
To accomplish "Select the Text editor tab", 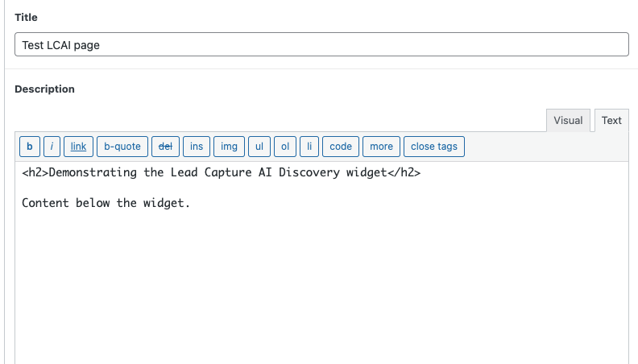I will click(611, 121).
